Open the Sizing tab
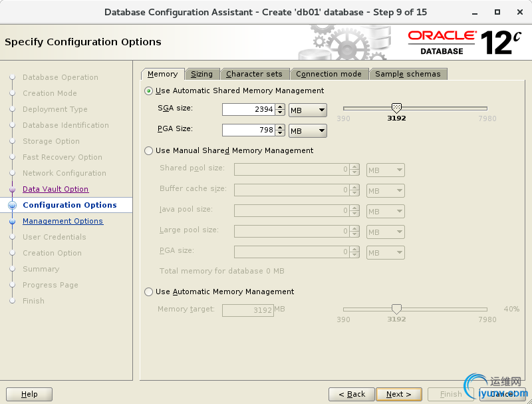Image resolution: width=532 pixels, height=404 pixels. (x=202, y=74)
